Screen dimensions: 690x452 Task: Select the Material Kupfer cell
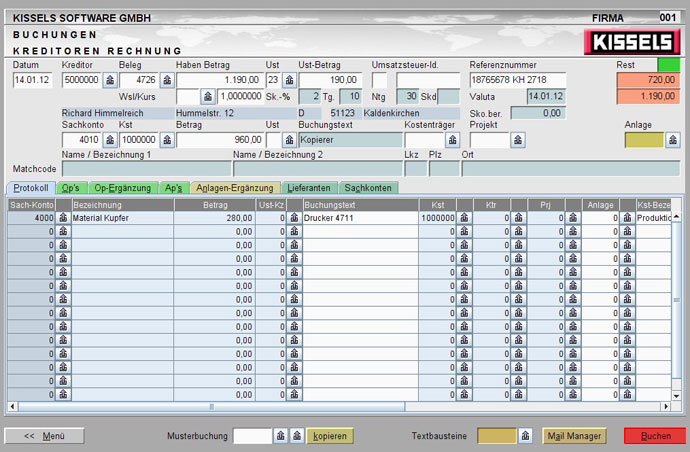[x=123, y=218]
